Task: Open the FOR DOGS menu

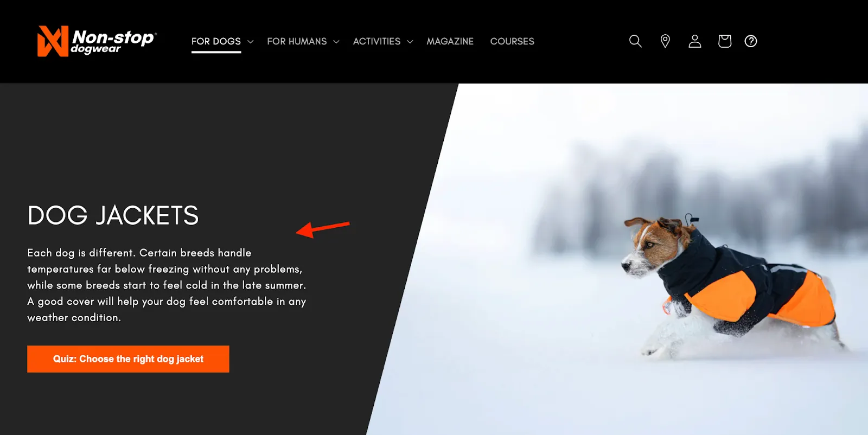Action: 216,41
